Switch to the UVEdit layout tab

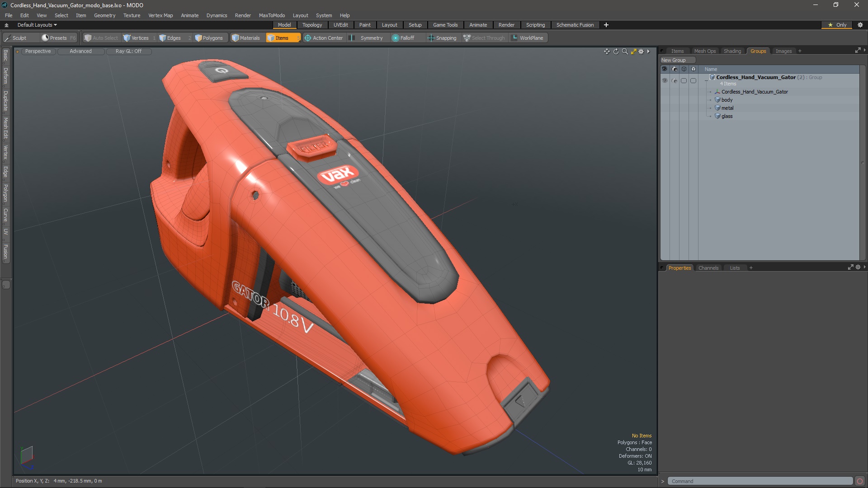pyautogui.click(x=340, y=25)
